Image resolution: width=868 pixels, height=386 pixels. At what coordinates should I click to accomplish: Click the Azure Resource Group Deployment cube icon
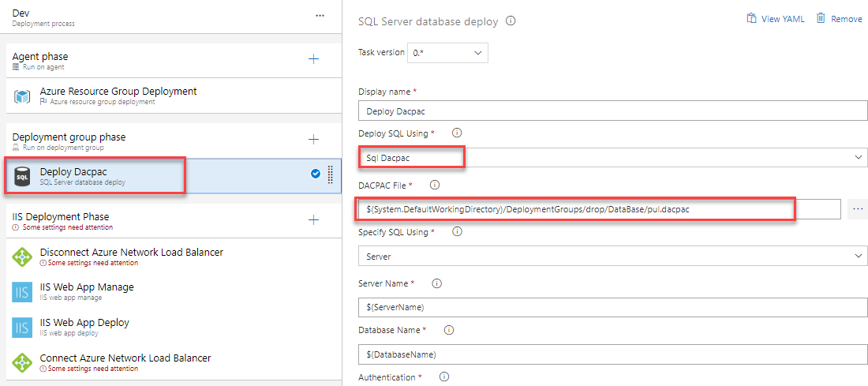22,96
